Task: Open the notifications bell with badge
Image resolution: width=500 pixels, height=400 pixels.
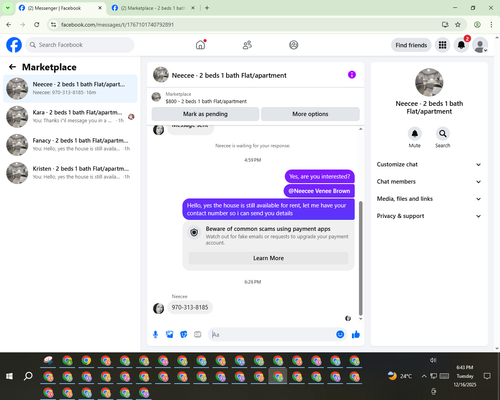Action: pos(461,45)
